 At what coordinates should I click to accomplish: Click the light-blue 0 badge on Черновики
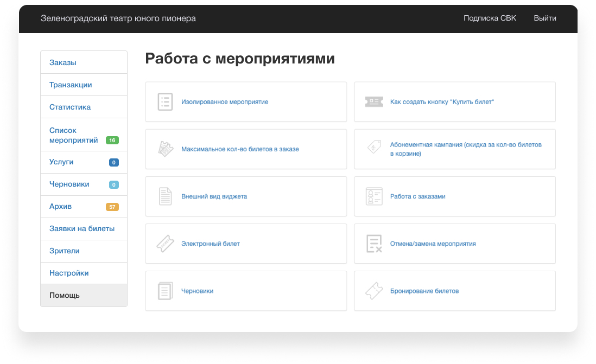click(x=113, y=184)
